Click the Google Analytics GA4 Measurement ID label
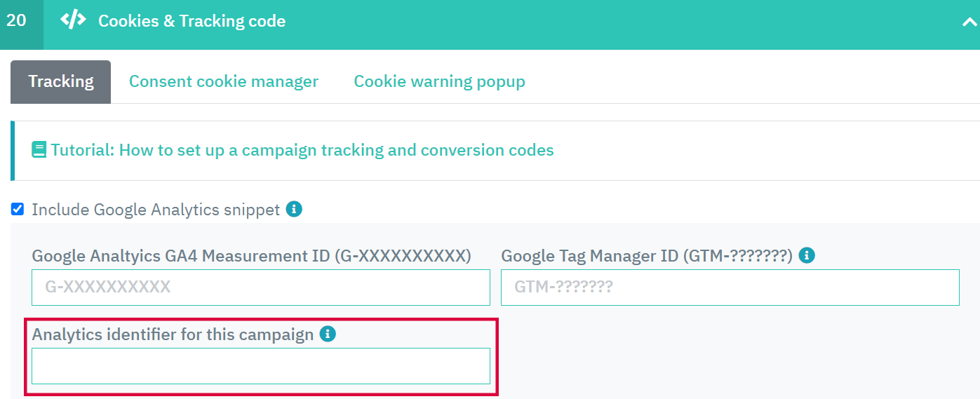The image size is (980, 399). point(251,256)
